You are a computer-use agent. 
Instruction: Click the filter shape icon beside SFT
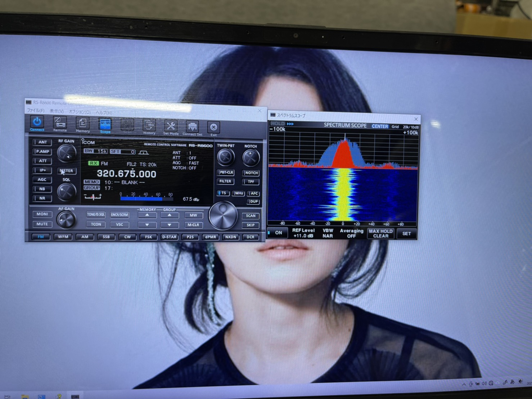click(x=144, y=152)
